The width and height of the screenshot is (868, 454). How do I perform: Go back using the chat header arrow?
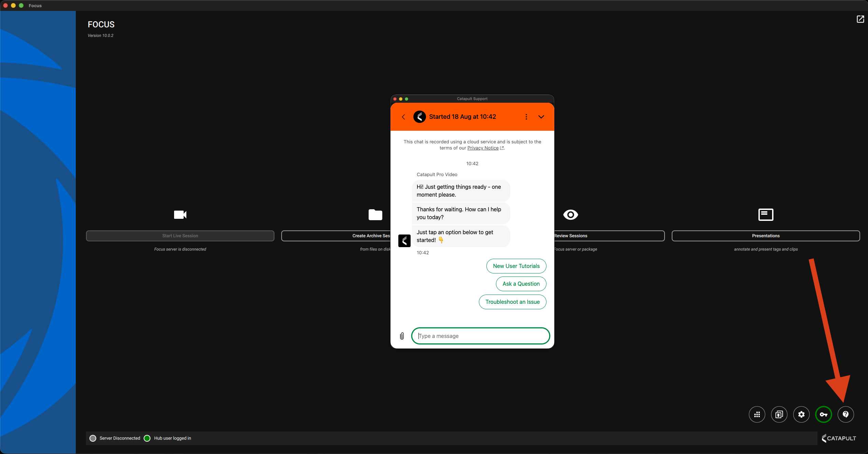coord(403,117)
